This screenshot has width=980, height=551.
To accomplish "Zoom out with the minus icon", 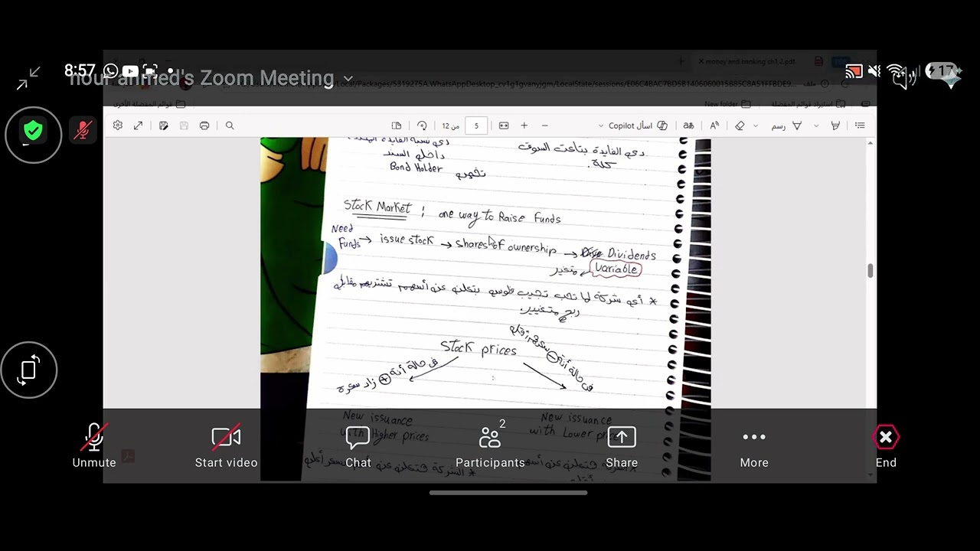I will click(545, 126).
